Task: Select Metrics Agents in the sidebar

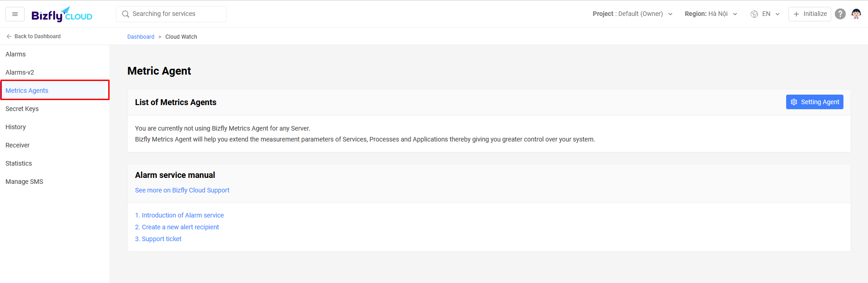Action: pos(55,90)
